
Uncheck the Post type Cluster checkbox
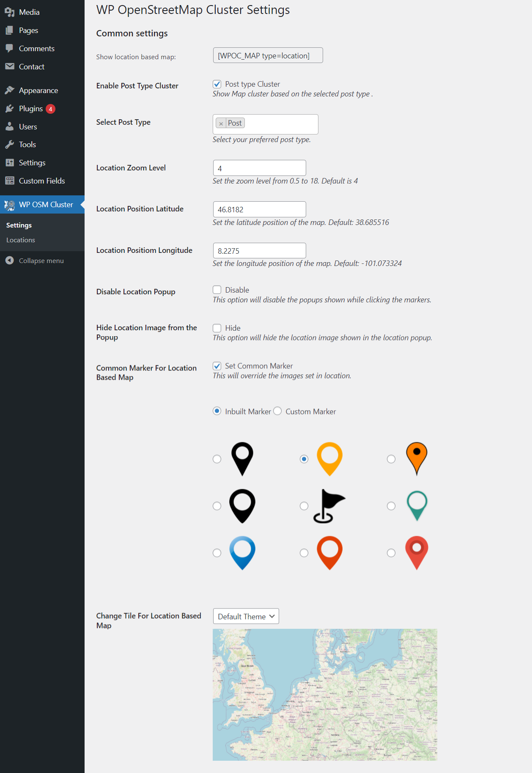point(217,84)
